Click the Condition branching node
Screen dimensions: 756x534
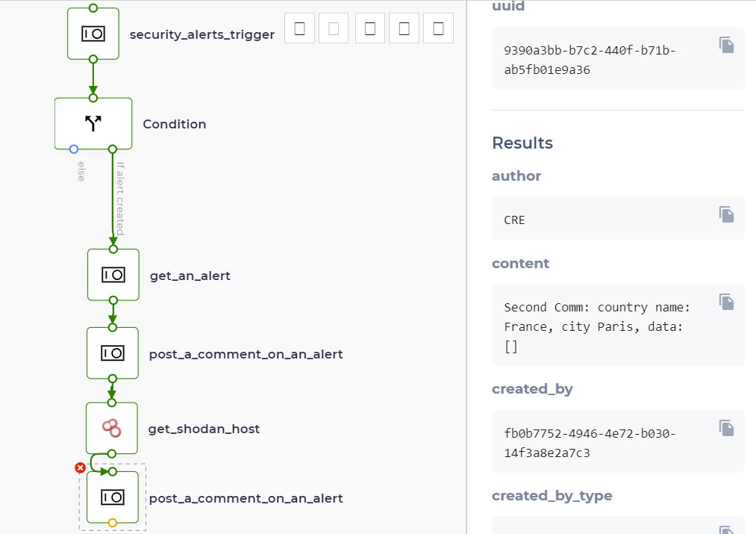pos(93,123)
